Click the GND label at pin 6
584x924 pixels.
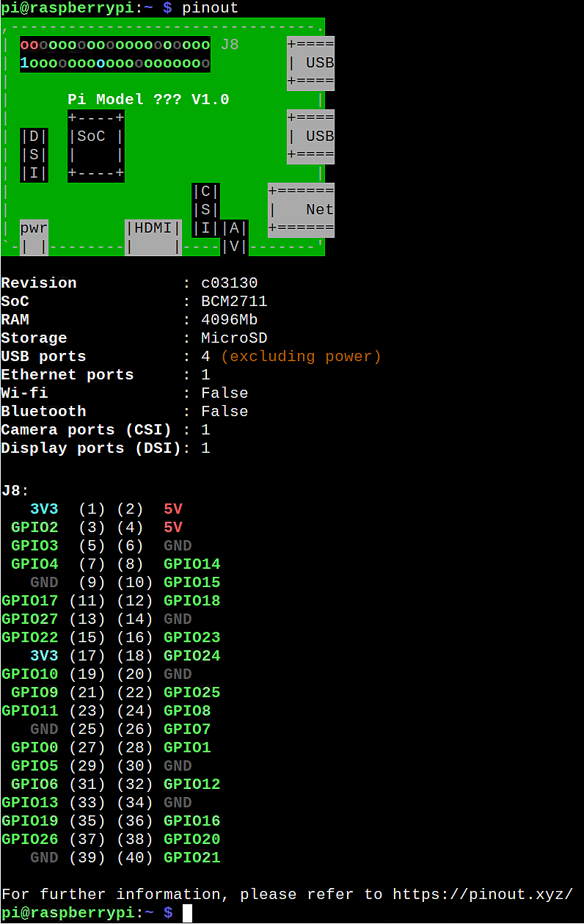click(177, 545)
